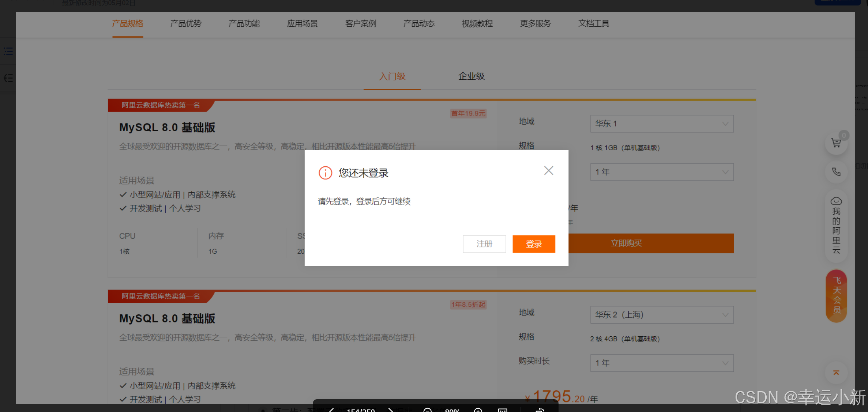Click the orange 登录 button

[x=534, y=244]
